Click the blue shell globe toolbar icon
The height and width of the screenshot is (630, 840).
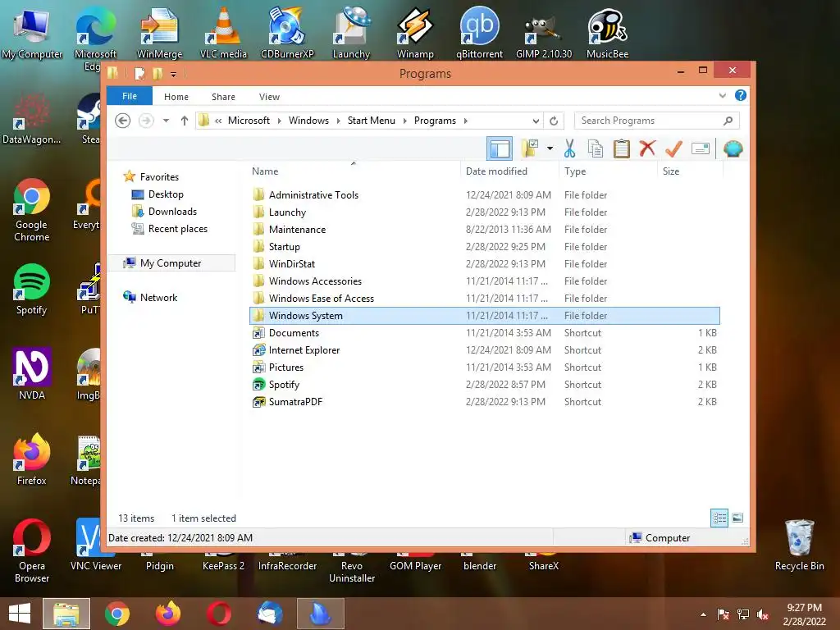[733, 148]
